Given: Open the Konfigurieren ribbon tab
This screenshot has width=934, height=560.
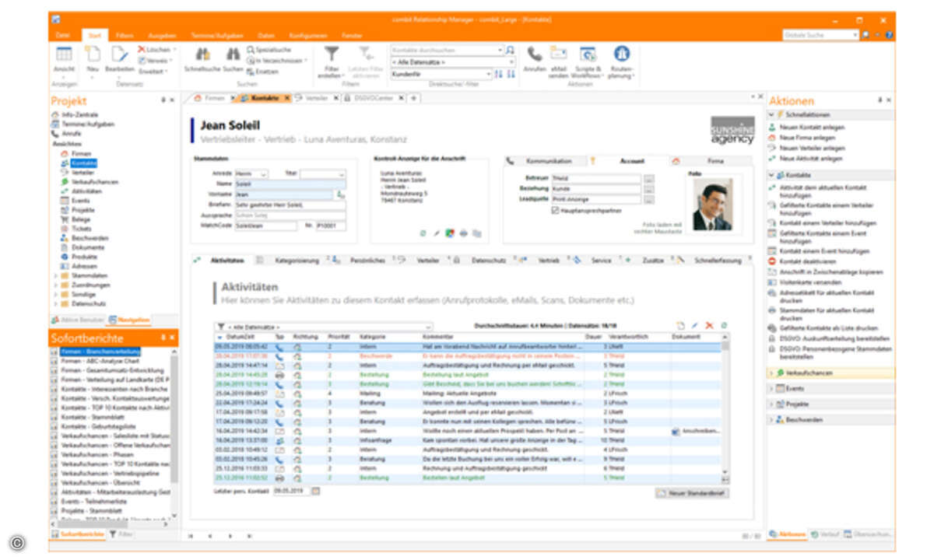Looking at the screenshot, I should tap(308, 35).
